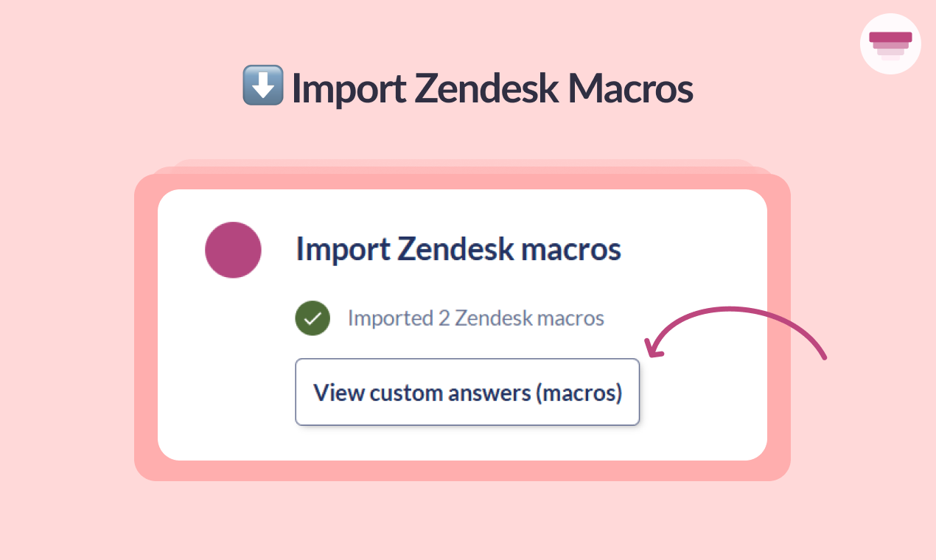Click the word "Zendesk" in card heading

[x=455, y=249]
